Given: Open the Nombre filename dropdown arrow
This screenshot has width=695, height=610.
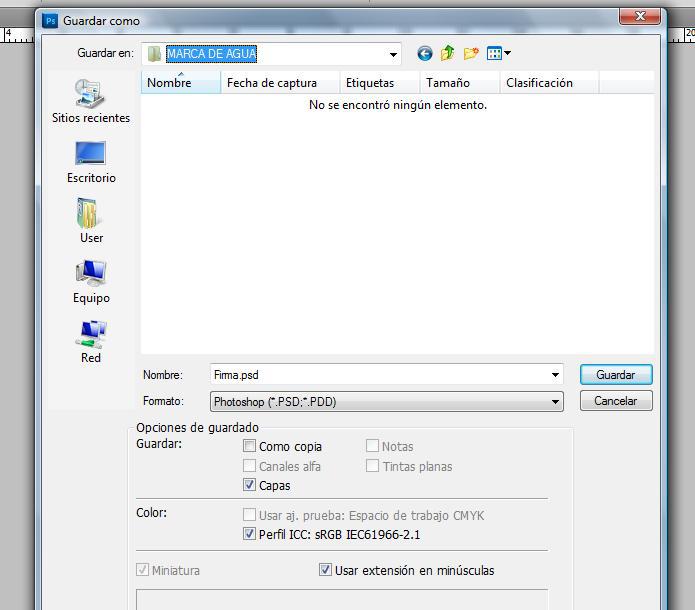Looking at the screenshot, I should coord(555,375).
